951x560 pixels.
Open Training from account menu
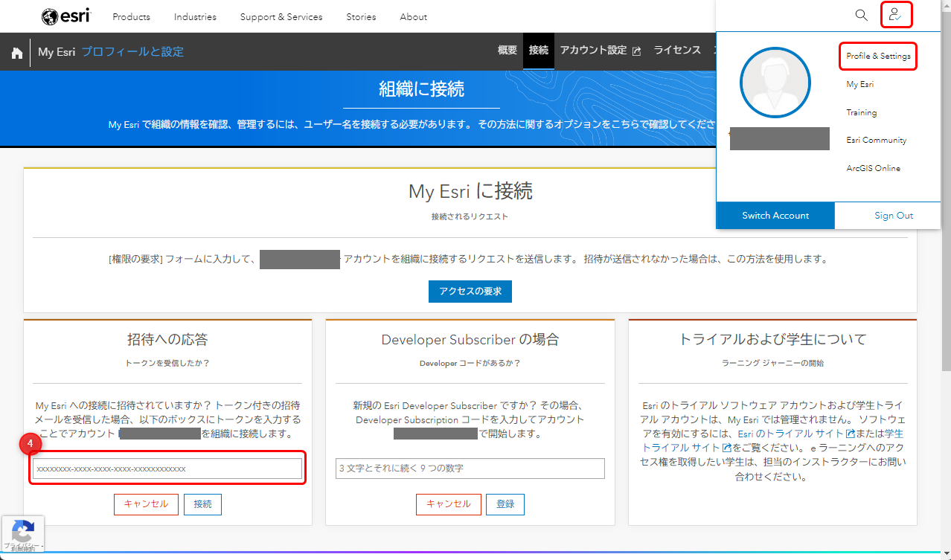[x=861, y=113]
